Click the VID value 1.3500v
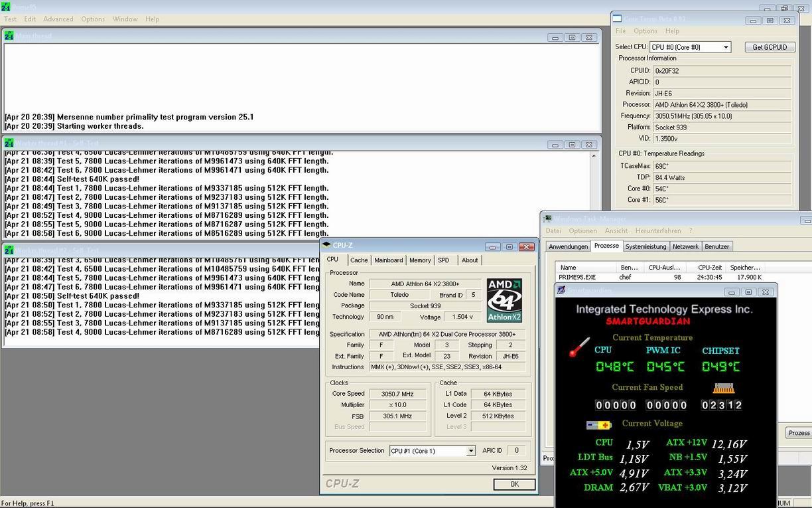Viewport: 812px width, 508px height. [x=722, y=138]
